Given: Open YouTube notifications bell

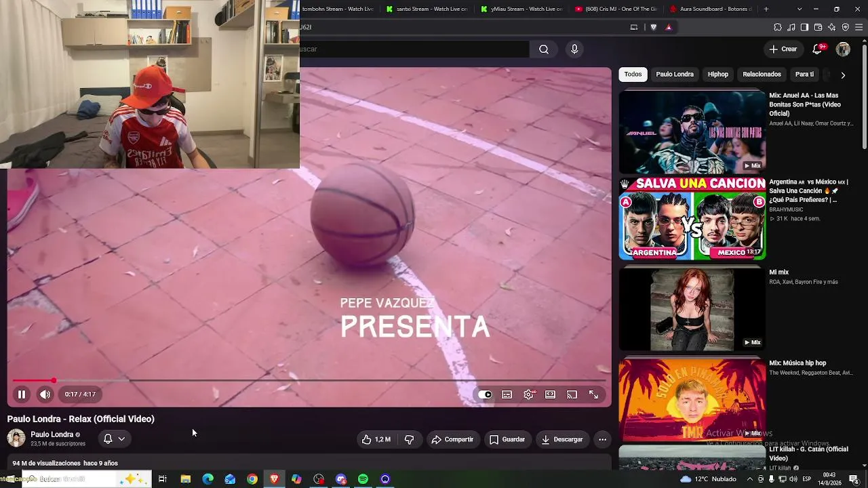Looking at the screenshot, I should [x=818, y=49].
